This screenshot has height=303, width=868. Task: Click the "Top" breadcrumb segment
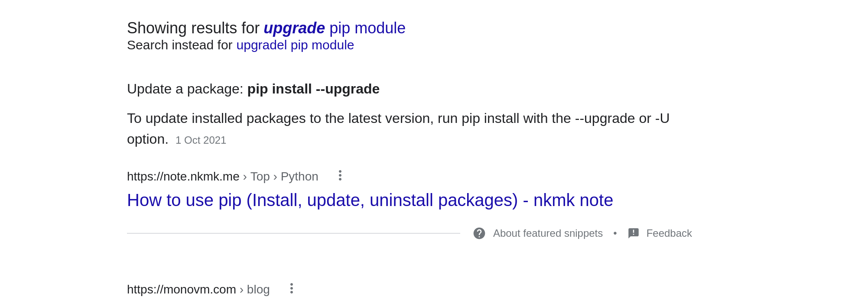[260, 177]
